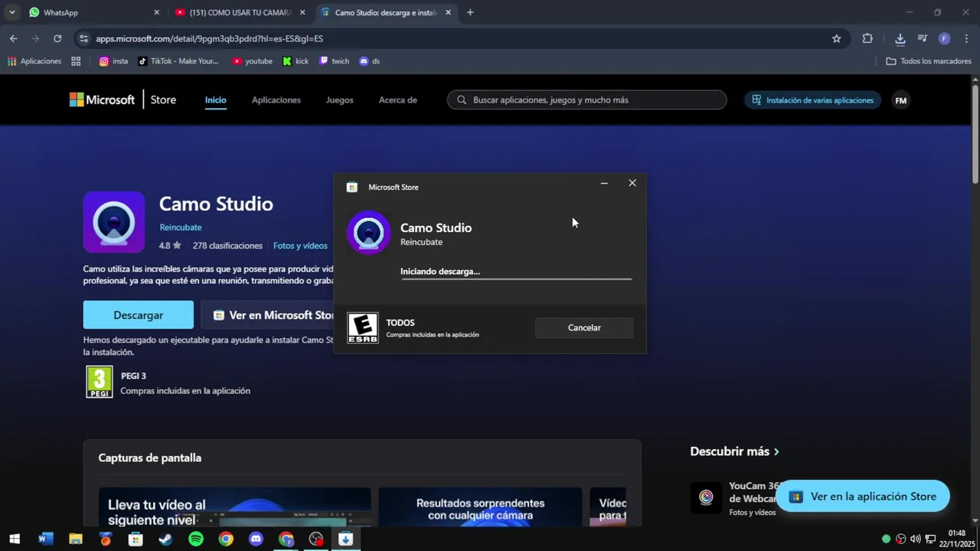Image resolution: width=980 pixels, height=551 pixels.
Task: Open the FM account avatar
Action: tap(901, 100)
